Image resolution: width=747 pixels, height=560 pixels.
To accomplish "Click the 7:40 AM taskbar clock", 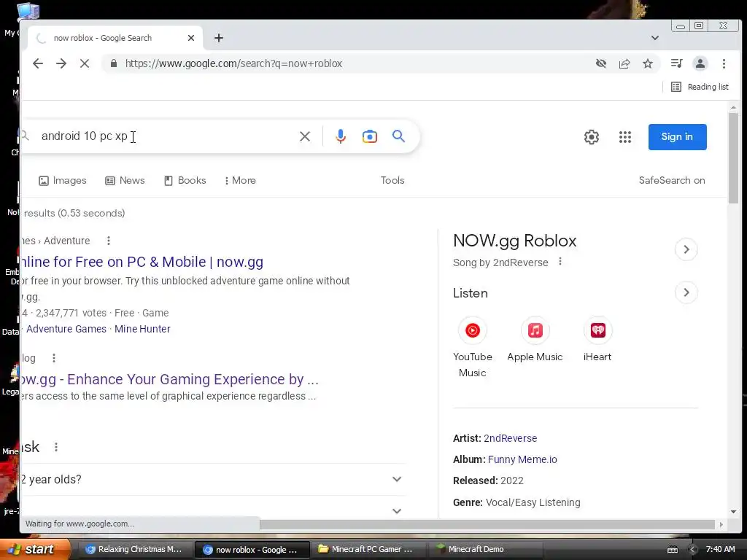I will (x=720, y=549).
